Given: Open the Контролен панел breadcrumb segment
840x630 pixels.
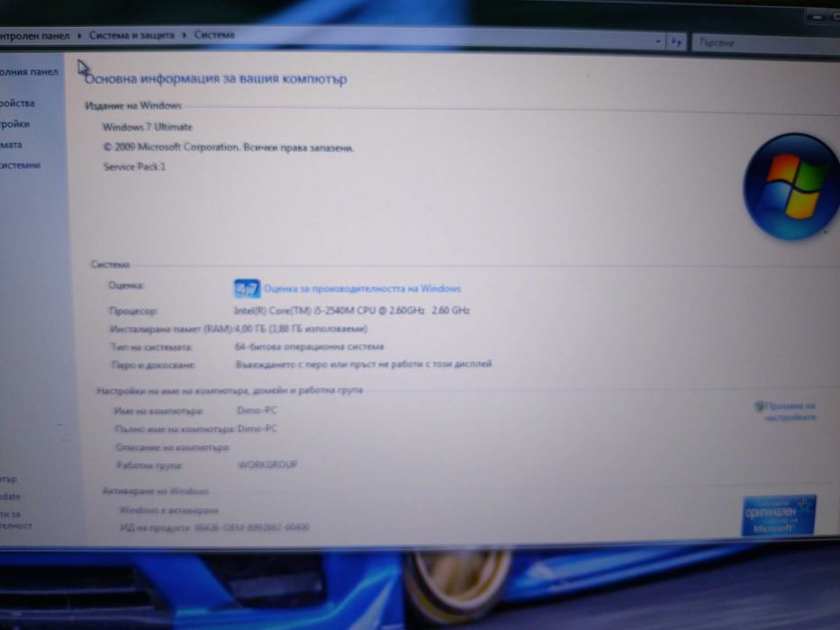Looking at the screenshot, I should point(34,36).
